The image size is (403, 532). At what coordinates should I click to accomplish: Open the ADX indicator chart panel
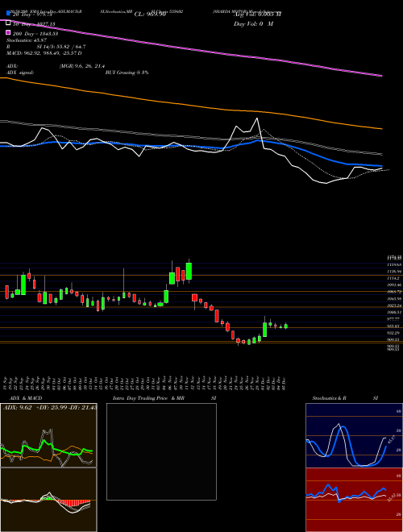point(48,435)
